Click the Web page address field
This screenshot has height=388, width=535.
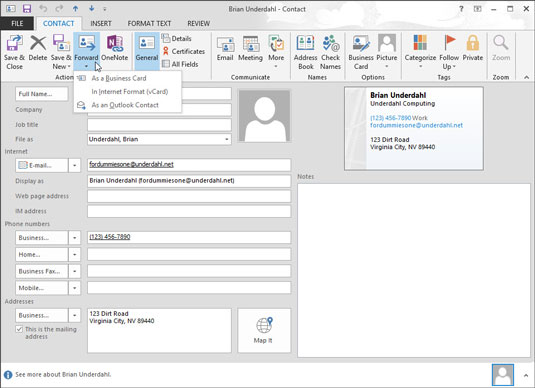click(189, 196)
